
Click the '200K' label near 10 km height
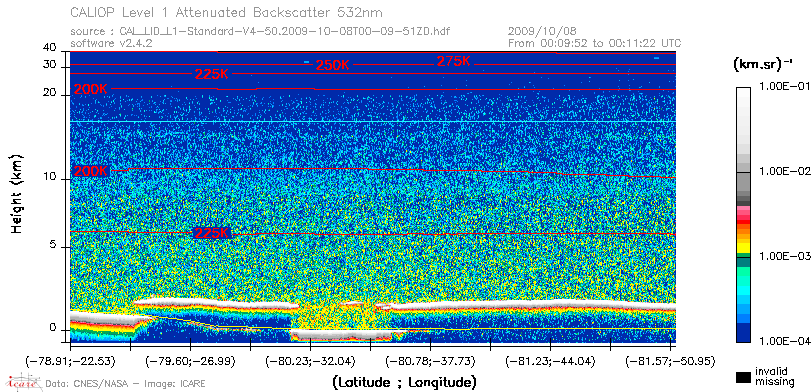tap(91, 171)
